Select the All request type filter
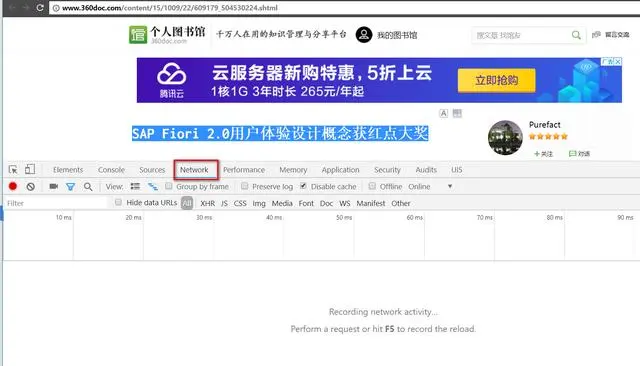The height and width of the screenshot is (366, 640). click(x=187, y=203)
